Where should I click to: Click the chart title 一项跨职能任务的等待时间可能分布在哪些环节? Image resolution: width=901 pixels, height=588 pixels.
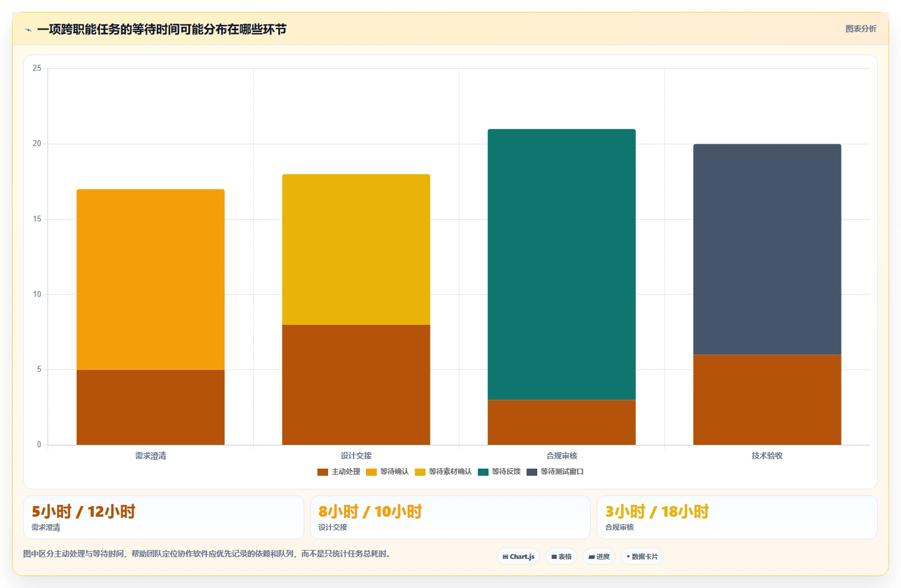point(162,29)
